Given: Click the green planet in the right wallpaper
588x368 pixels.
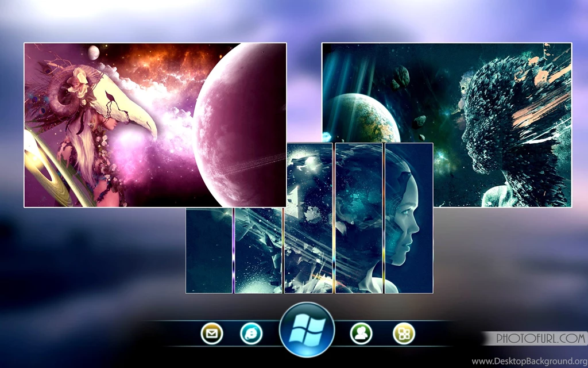Looking at the screenshot, I should (362, 118).
